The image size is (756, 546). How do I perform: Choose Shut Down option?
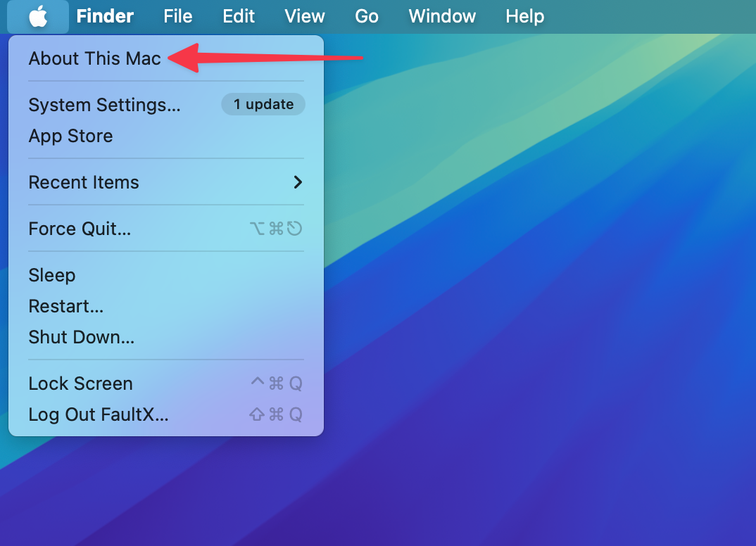81,337
